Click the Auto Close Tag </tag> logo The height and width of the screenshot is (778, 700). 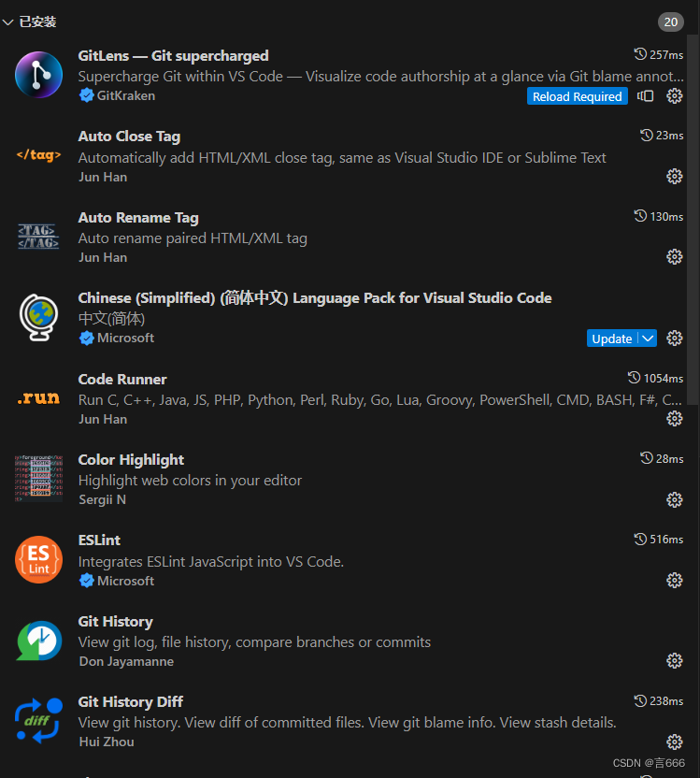pos(38,155)
